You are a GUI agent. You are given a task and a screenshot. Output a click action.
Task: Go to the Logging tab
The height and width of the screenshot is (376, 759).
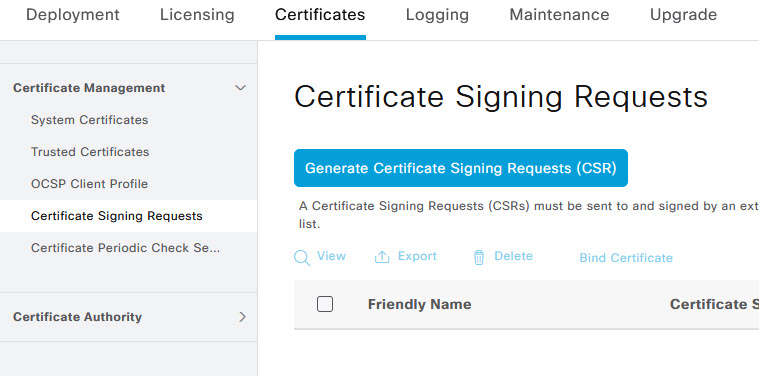(437, 15)
